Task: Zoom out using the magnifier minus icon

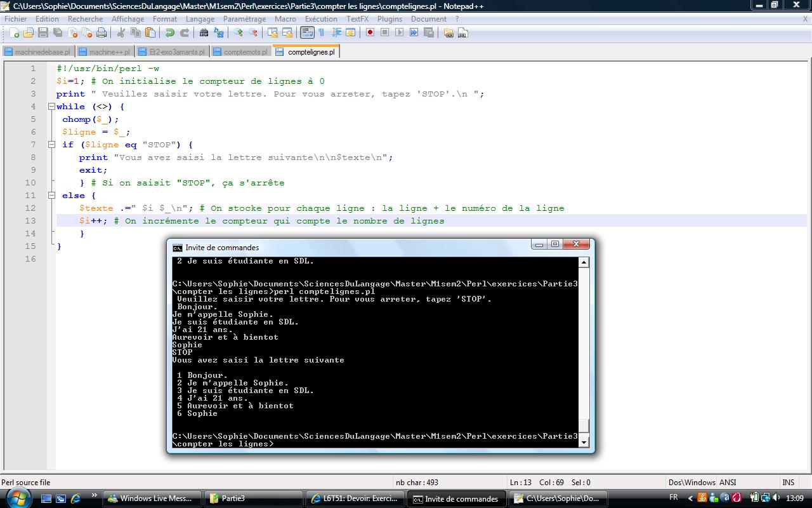Action: click(x=253, y=32)
